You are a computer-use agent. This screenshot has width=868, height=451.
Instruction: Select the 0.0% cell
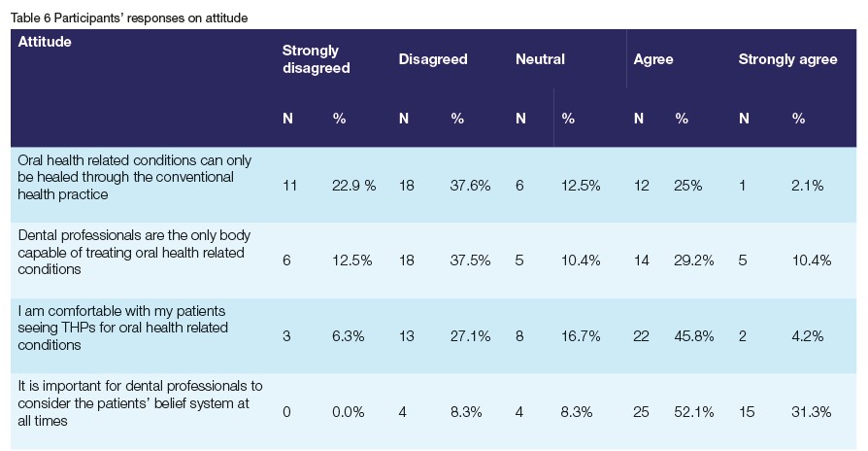click(349, 412)
